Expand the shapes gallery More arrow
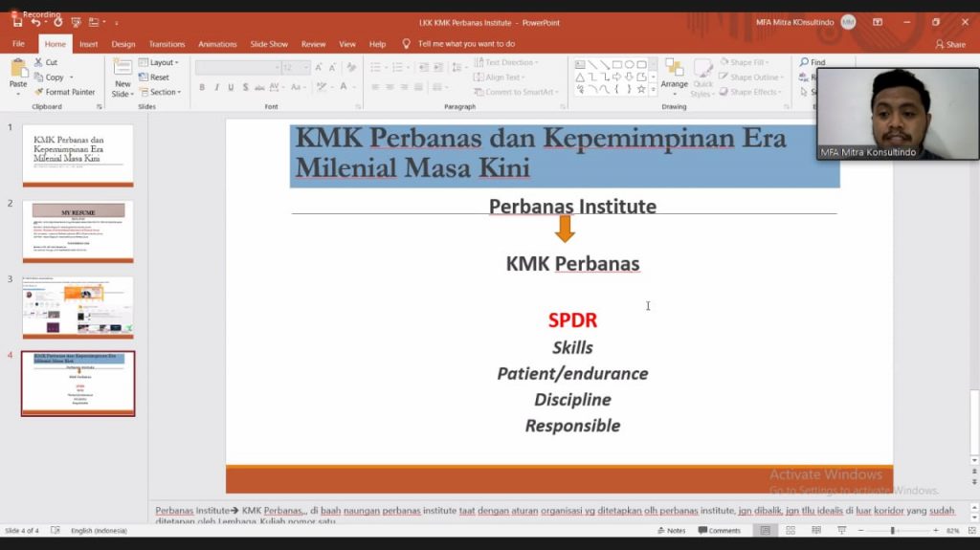This screenshot has width=980, height=550. (653, 90)
